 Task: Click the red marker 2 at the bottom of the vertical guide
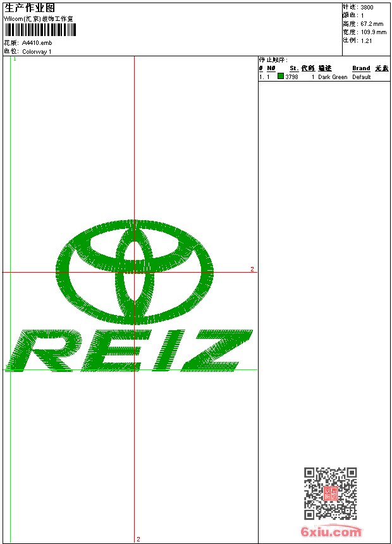(x=138, y=539)
